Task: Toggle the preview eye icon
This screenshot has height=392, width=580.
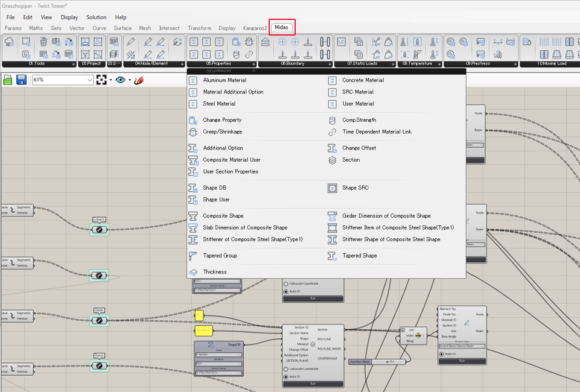Action: tap(120, 80)
